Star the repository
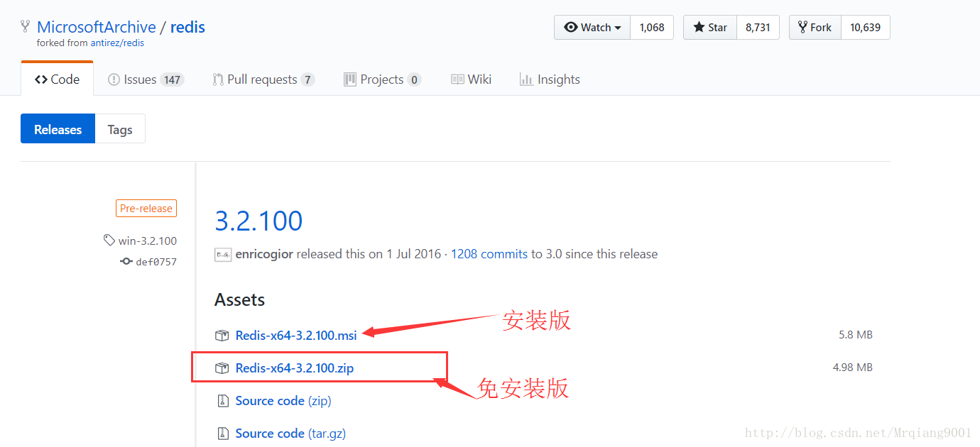 pyautogui.click(x=710, y=28)
